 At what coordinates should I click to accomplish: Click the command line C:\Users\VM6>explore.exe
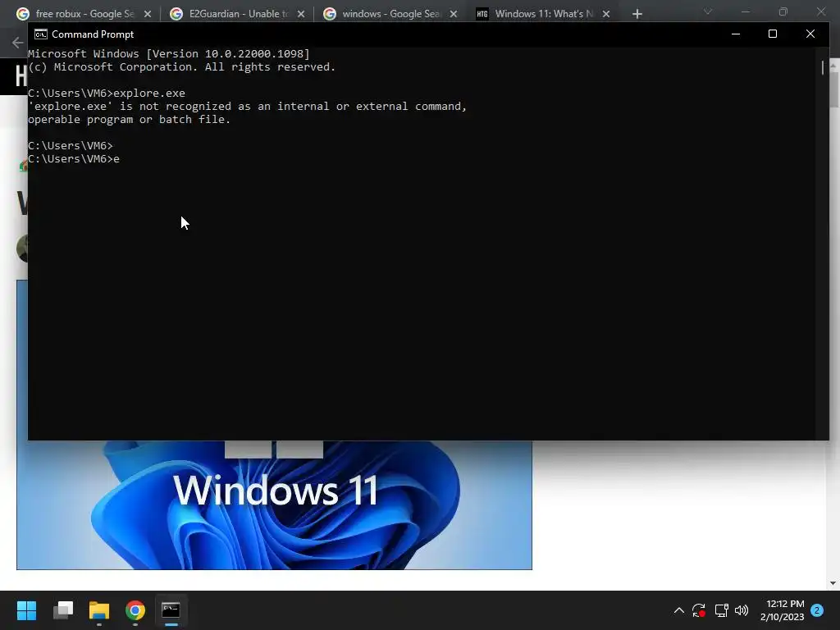point(107,94)
